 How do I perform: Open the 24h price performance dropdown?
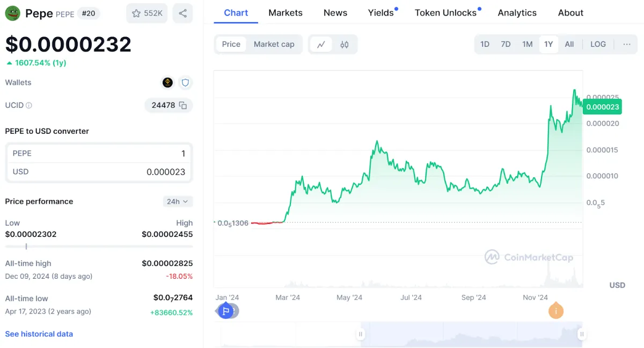coord(178,201)
